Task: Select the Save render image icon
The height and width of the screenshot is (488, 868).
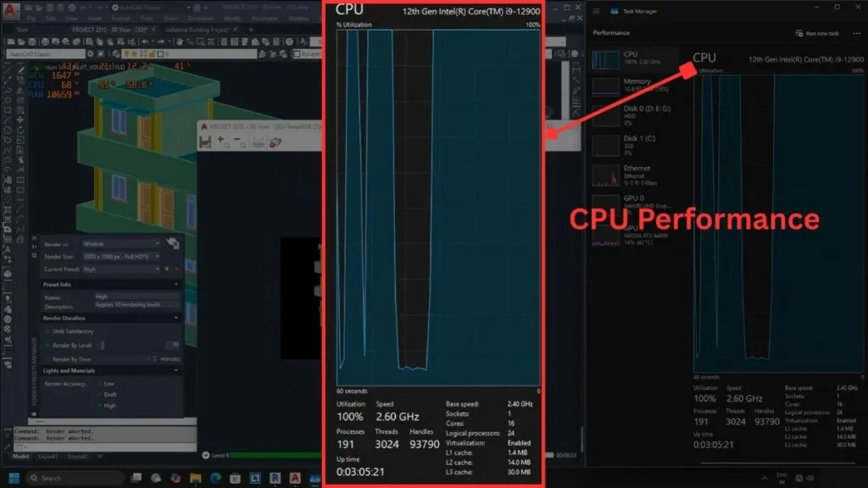Action: pos(206,142)
